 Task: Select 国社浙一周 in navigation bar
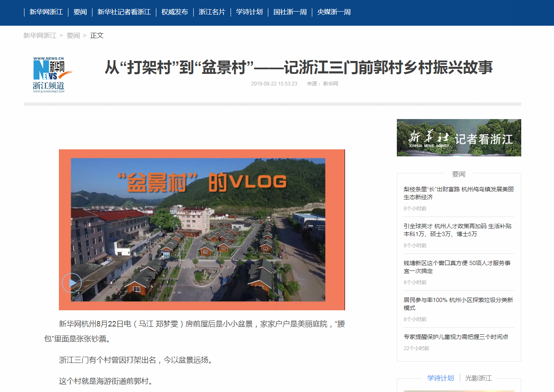click(x=290, y=12)
